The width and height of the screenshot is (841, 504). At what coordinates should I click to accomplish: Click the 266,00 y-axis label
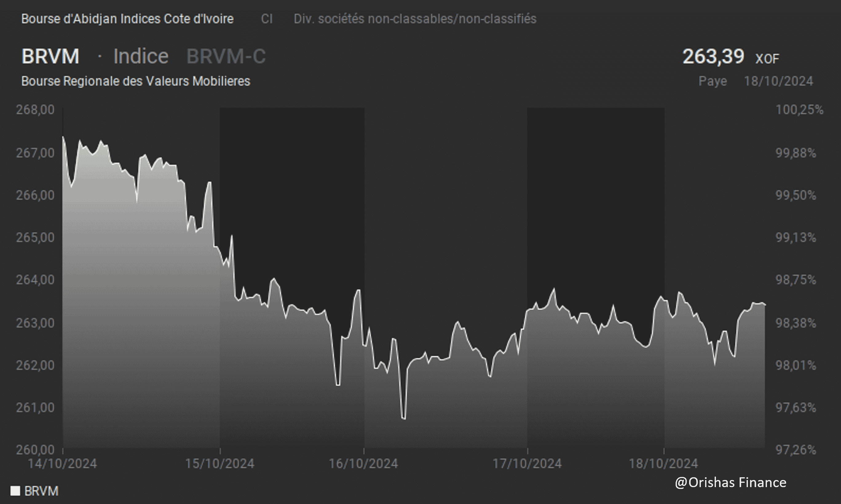(x=35, y=195)
